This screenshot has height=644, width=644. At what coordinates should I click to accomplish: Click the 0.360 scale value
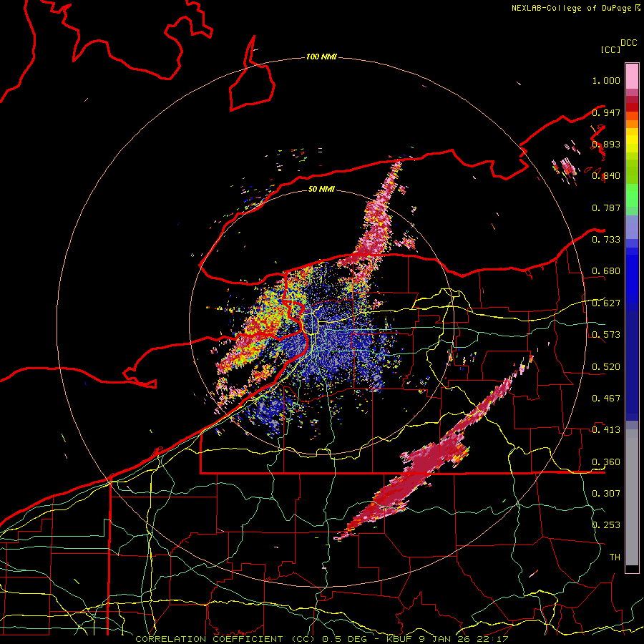(606, 462)
